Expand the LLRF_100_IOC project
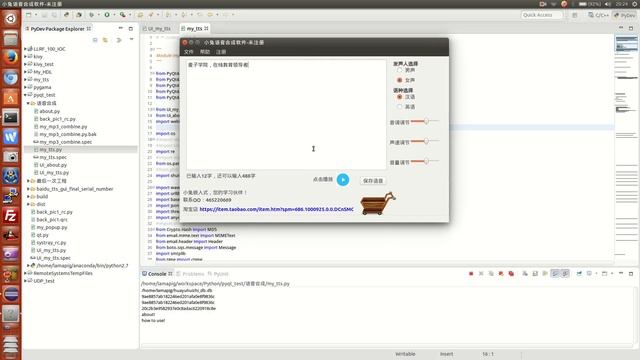This screenshot has height=360, width=640. [25, 49]
